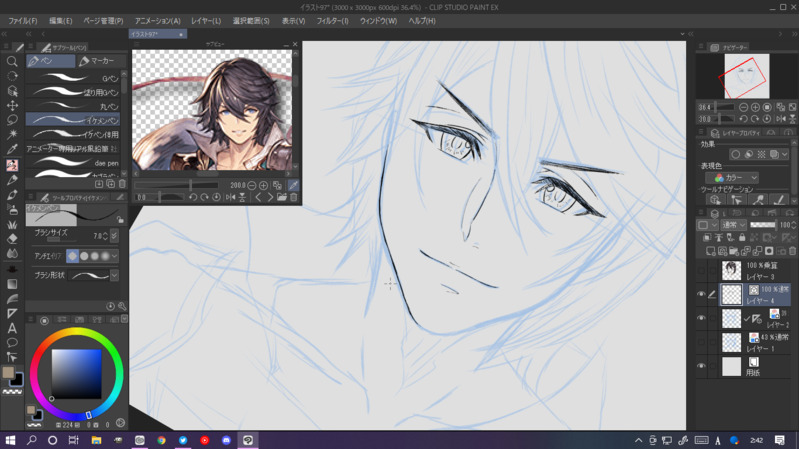Toggle the lock on tool property preview
The width and height of the screenshot is (799, 449).
(120, 219)
